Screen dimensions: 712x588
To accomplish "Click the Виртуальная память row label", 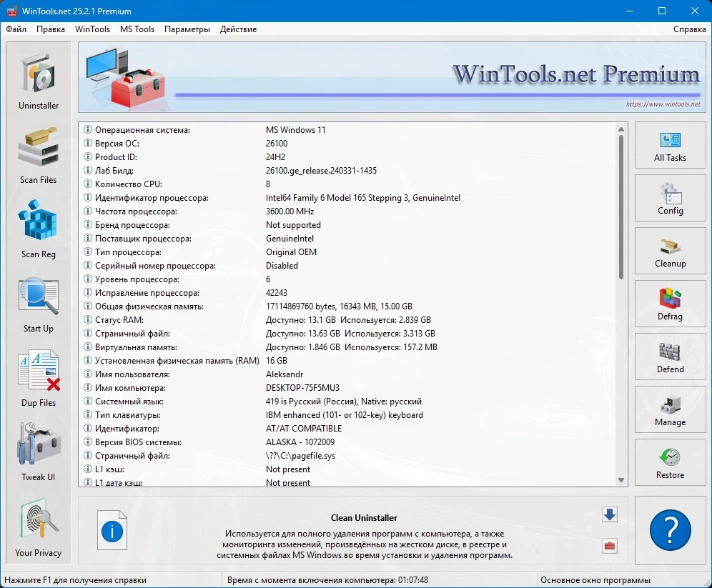I will pos(136,347).
